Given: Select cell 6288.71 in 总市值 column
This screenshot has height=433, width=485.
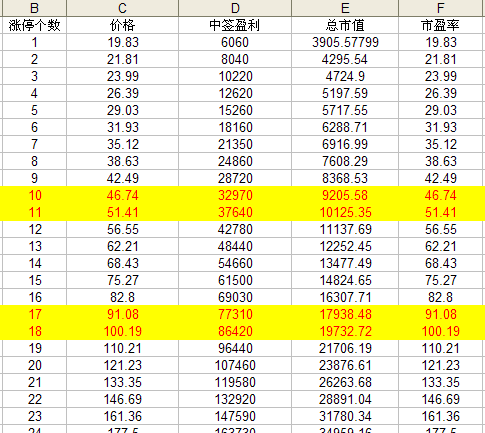Looking at the screenshot, I should (x=345, y=127).
